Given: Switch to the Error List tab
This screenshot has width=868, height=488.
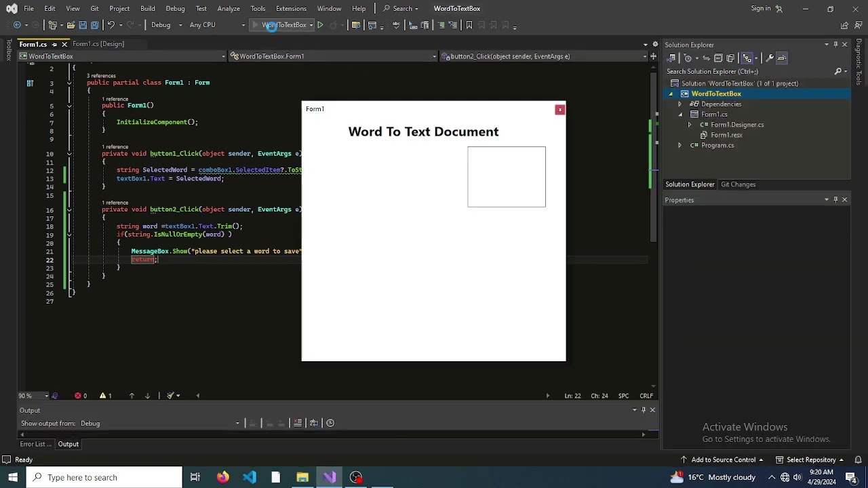Looking at the screenshot, I should pos(35,444).
